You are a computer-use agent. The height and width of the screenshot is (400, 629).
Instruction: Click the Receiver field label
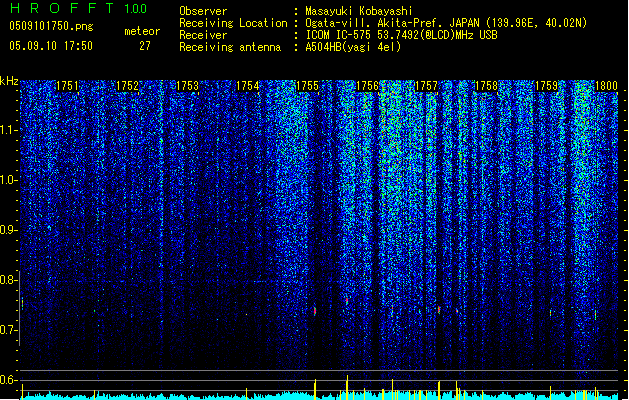coord(203,35)
